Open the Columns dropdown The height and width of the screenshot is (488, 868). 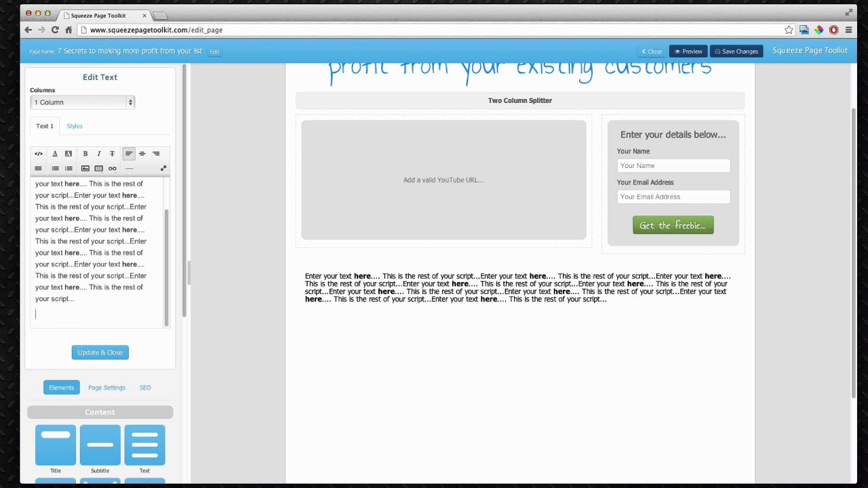(x=83, y=102)
